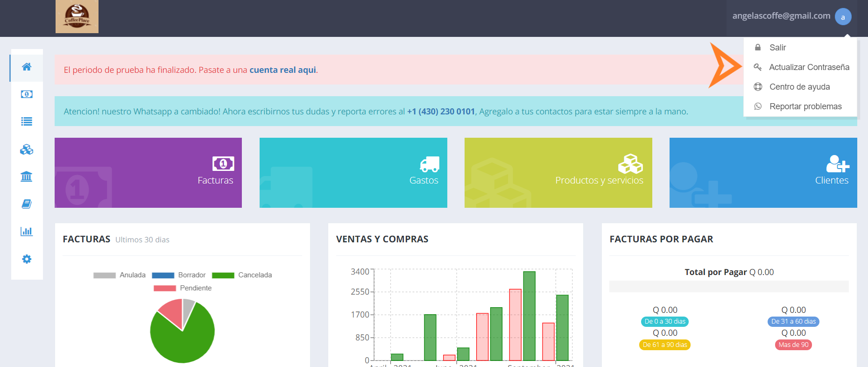The image size is (868, 367).
Task: Select Salir from the user menu
Action: click(x=800, y=48)
